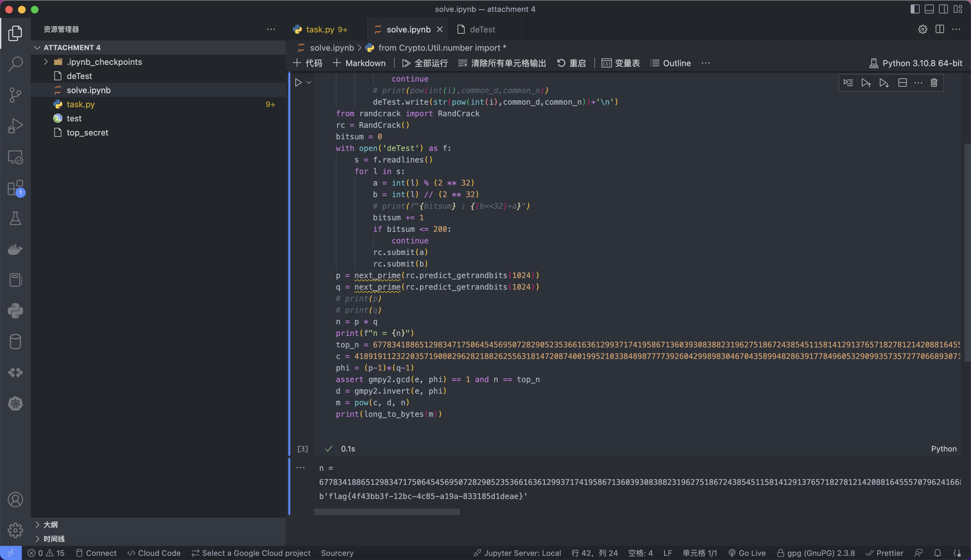The height and width of the screenshot is (560, 971).
Task: Open cell output more actions ellipsis
Action: point(300,468)
